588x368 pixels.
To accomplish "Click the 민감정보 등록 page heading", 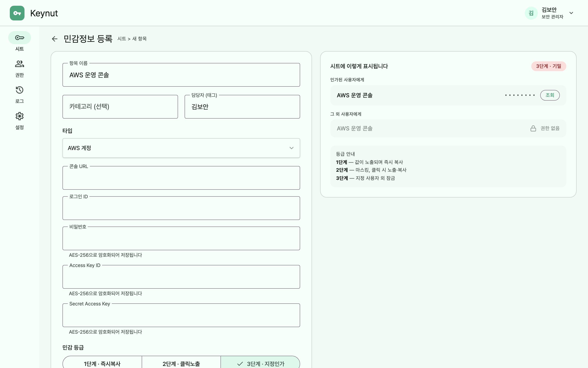I will tap(88, 39).
